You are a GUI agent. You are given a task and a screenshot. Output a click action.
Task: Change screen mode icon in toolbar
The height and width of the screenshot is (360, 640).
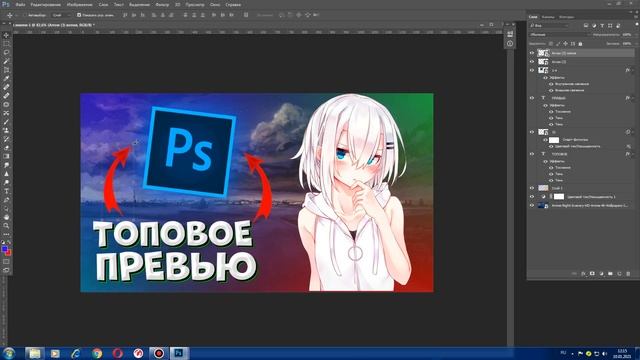(x=6, y=270)
